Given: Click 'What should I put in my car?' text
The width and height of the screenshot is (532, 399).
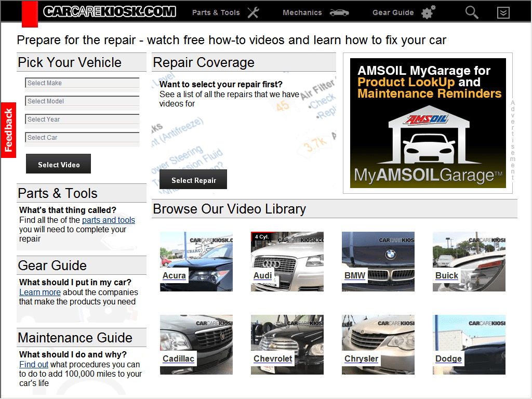Looking at the screenshot, I should point(75,283).
